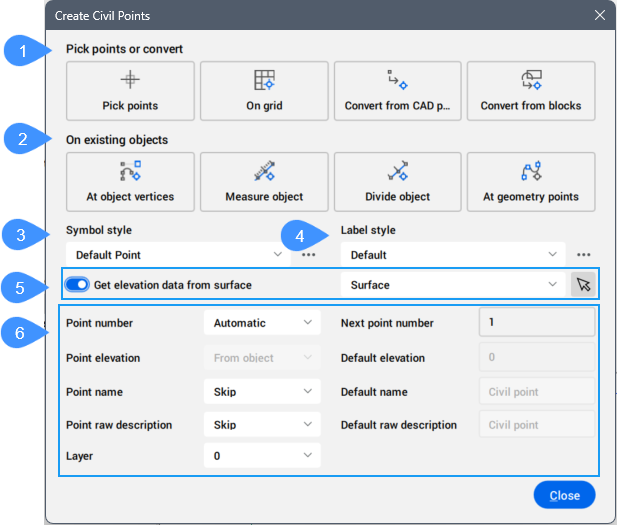Click the Close button
The image size is (617, 525).
[564, 495]
